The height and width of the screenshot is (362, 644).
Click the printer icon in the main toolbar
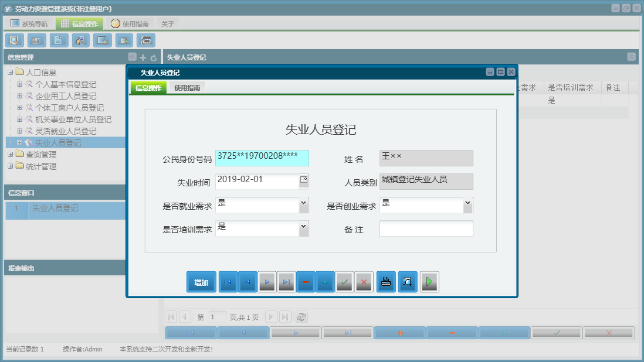coord(146,40)
